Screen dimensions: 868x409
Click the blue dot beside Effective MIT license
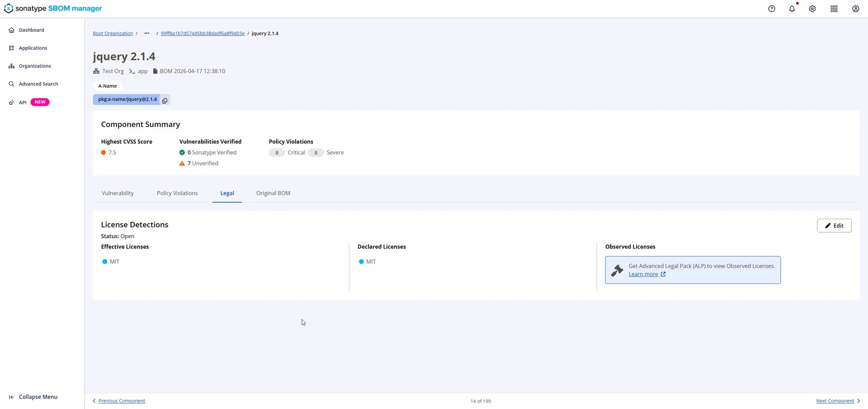coord(105,262)
